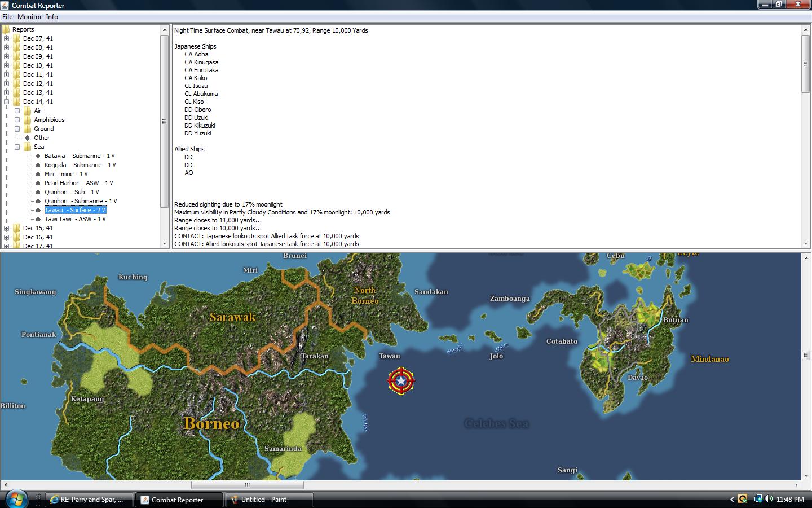Select the Miri - mine report
This screenshot has height=508, width=812.
coord(66,174)
